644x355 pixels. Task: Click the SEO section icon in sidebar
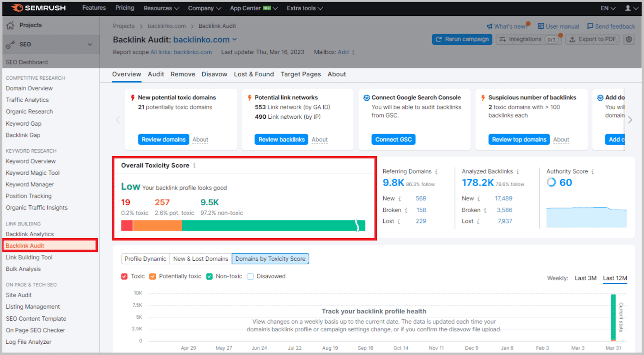(x=10, y=44)
